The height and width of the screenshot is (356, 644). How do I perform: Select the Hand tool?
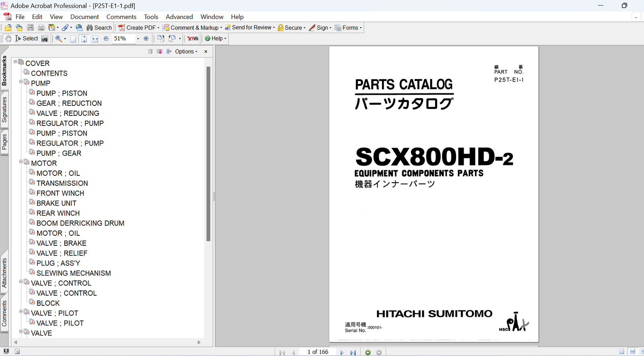click(x=8, y=39)
